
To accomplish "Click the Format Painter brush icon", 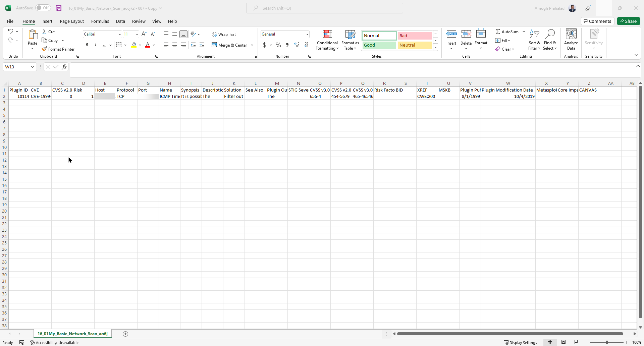I will point(44,49).
